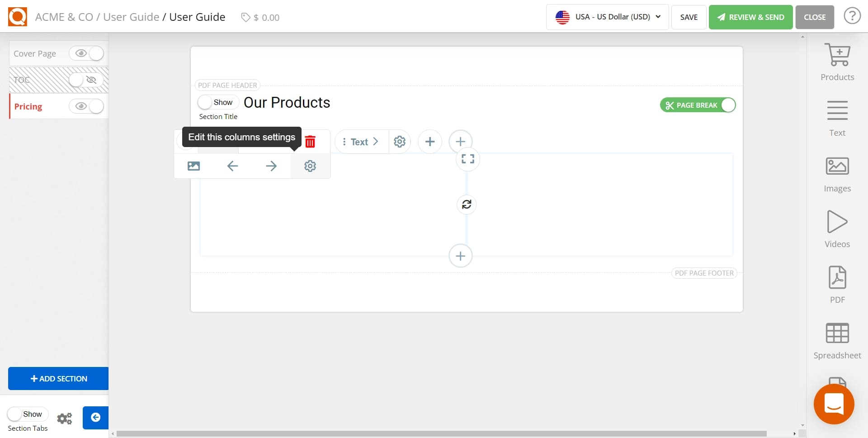868x438 pixels.
Task: Insert a Text block from the right sidebar
Action: [837, 117]
